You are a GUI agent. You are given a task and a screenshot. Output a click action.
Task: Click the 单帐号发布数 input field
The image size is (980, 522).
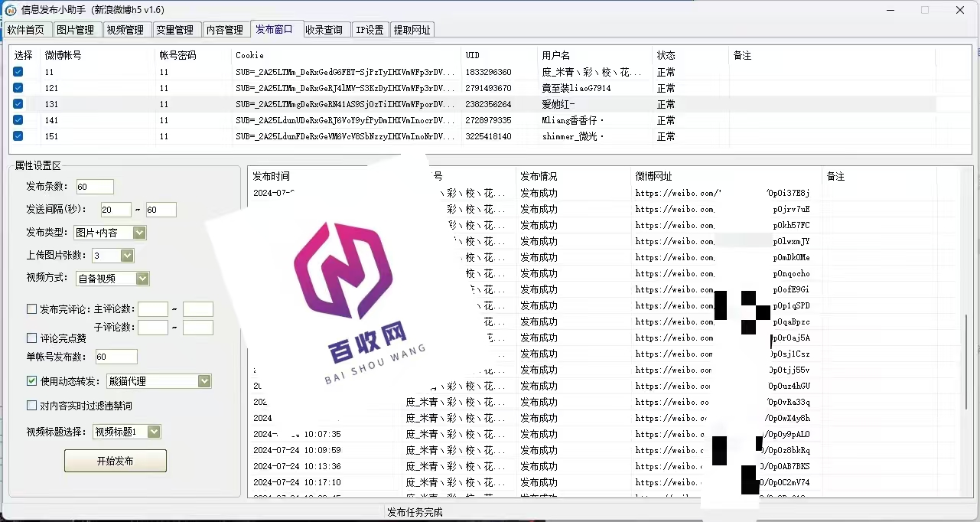pos(116,357)
